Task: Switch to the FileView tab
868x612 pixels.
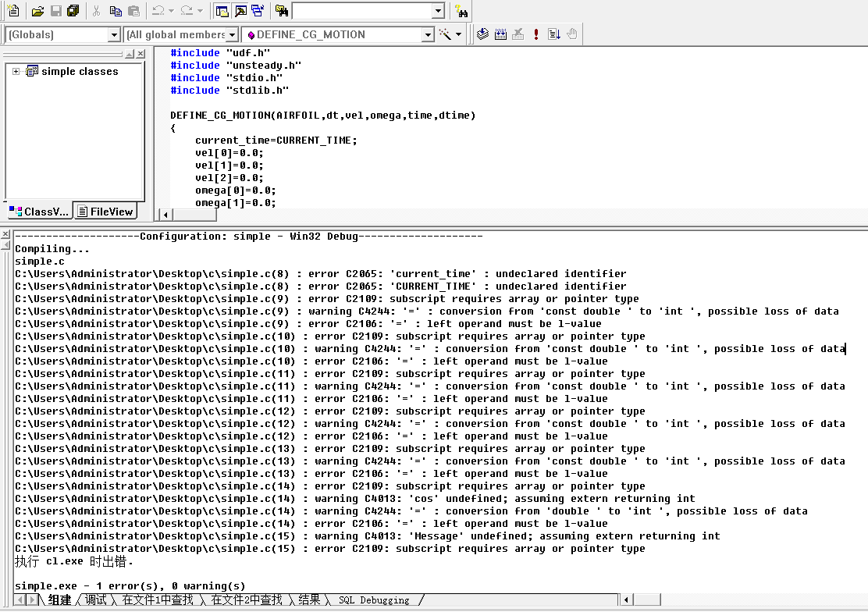Action: [x=105, y=211]
